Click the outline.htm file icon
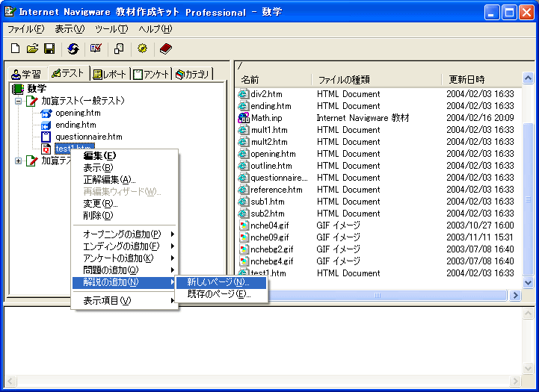The image size is (539, 392). pyautogui.click(x=244, y=166)
